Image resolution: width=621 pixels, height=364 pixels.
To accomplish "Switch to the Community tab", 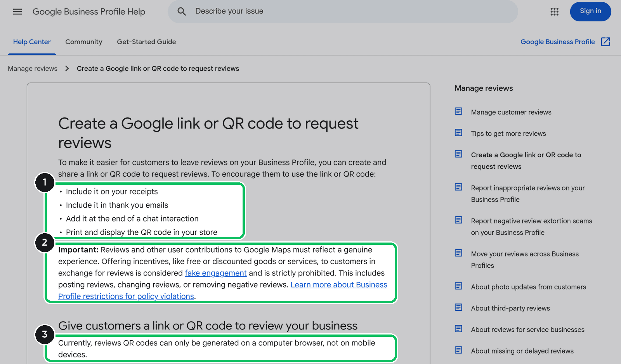I will point(84,42).
